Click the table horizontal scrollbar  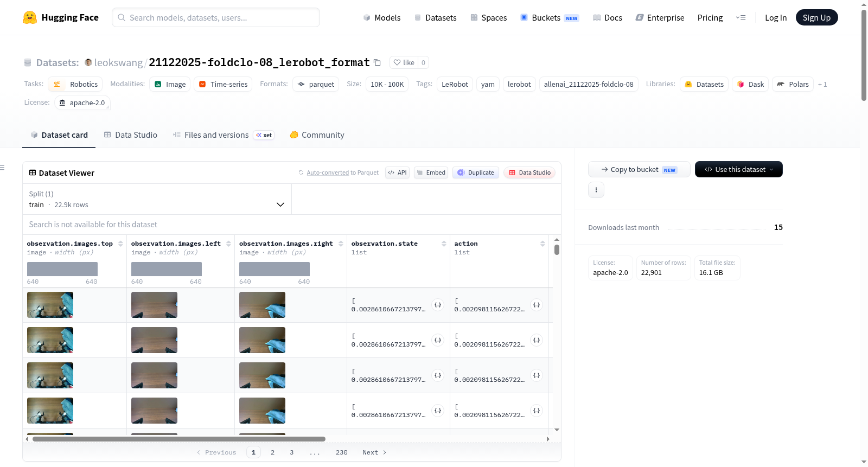point(179,439)
